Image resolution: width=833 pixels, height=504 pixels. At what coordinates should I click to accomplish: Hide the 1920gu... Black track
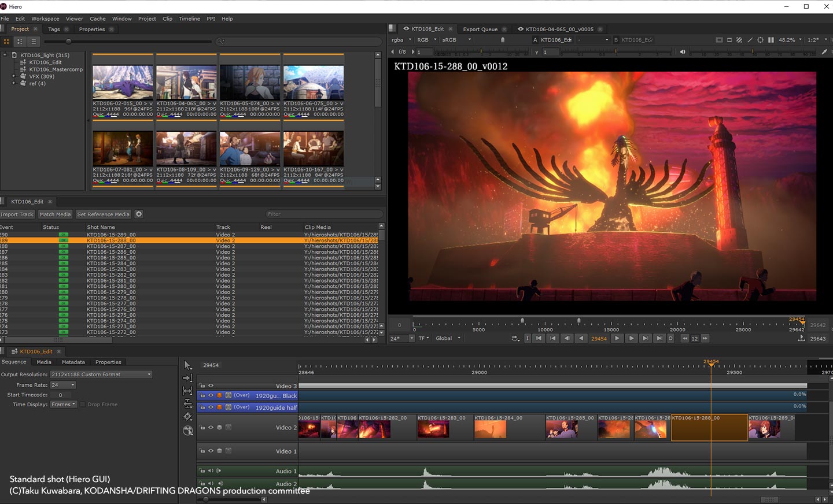[211, 395]
